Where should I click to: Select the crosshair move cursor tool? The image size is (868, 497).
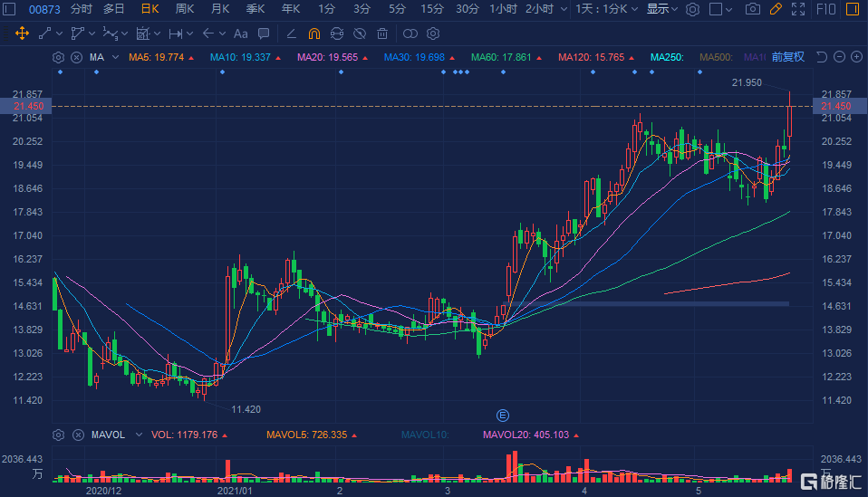[22, 33]
